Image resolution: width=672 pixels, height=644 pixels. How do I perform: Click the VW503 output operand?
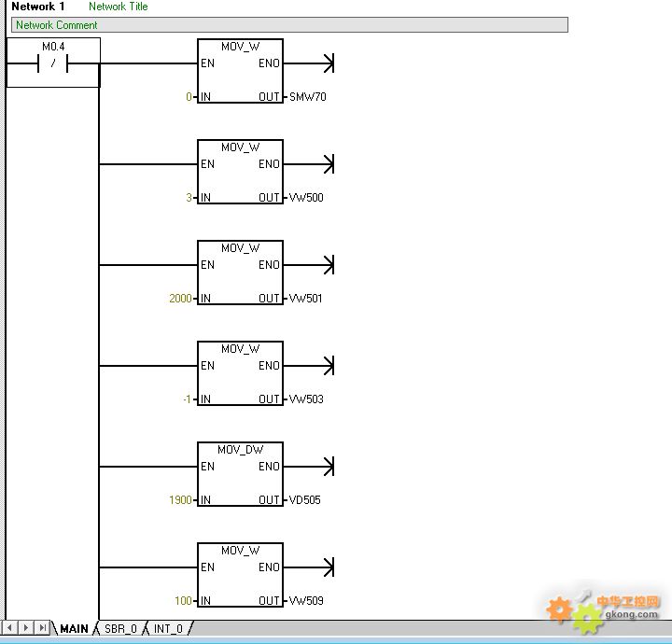click(x=306, y=399)
